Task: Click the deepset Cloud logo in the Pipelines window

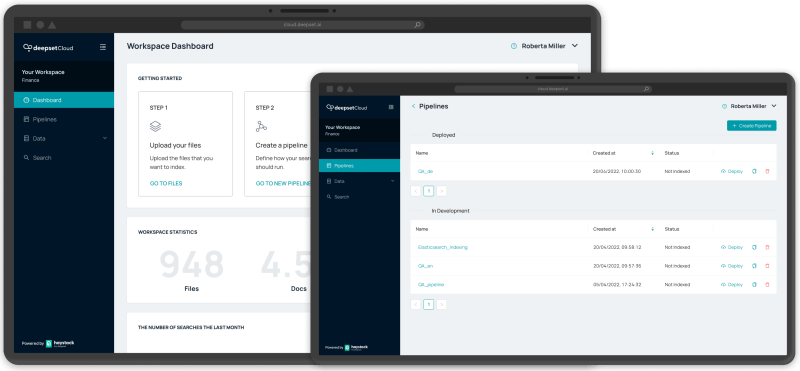Action: [346, 108]
